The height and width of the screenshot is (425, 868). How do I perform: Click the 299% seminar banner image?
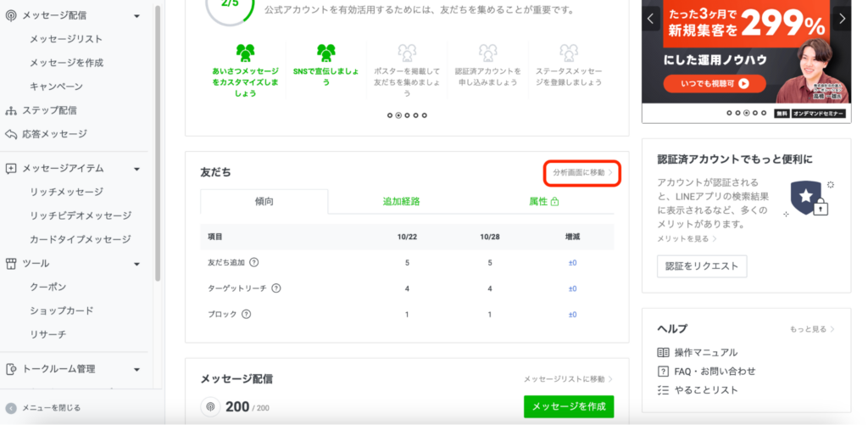click(x=746, y=53)
